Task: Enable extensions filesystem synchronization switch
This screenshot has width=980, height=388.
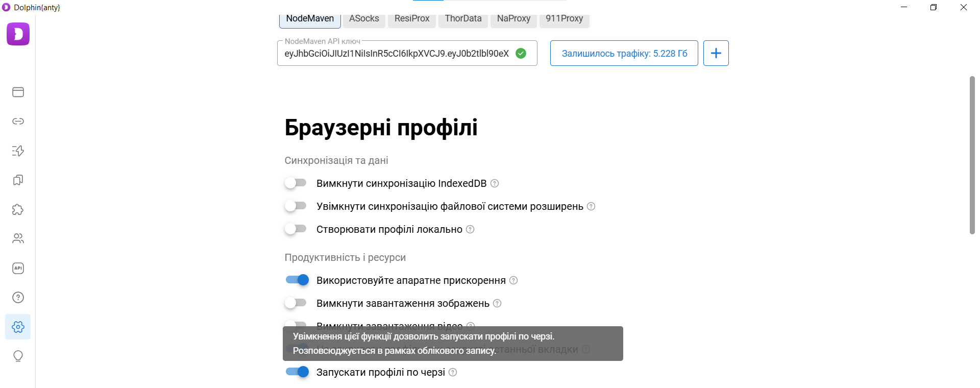Action: tap(296, 206)
